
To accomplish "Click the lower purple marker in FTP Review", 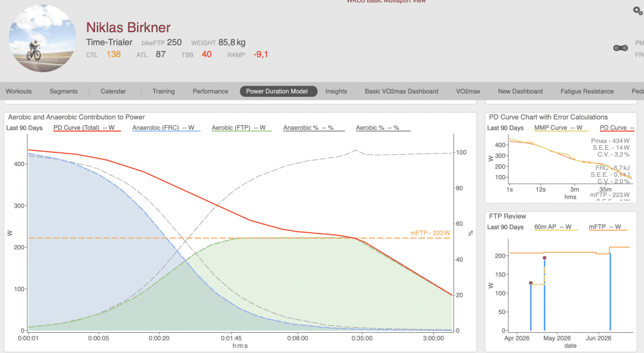I will pyautogui.click(x=531, y=283).
